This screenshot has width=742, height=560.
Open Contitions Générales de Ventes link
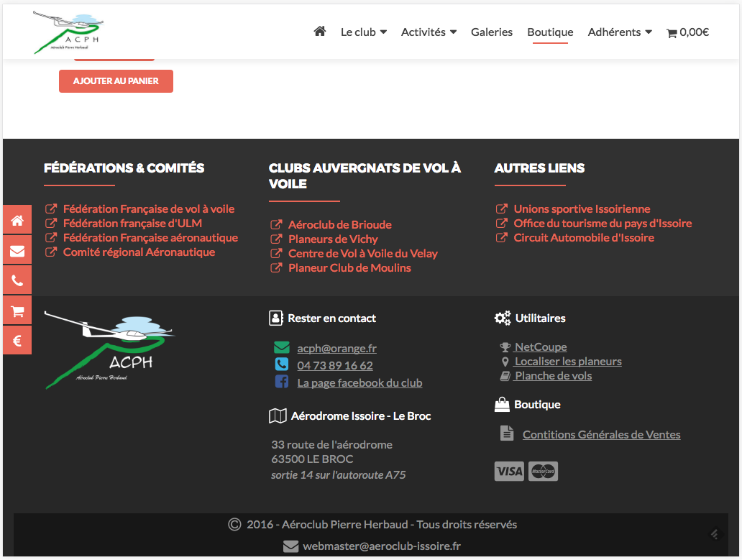[601, 435]
